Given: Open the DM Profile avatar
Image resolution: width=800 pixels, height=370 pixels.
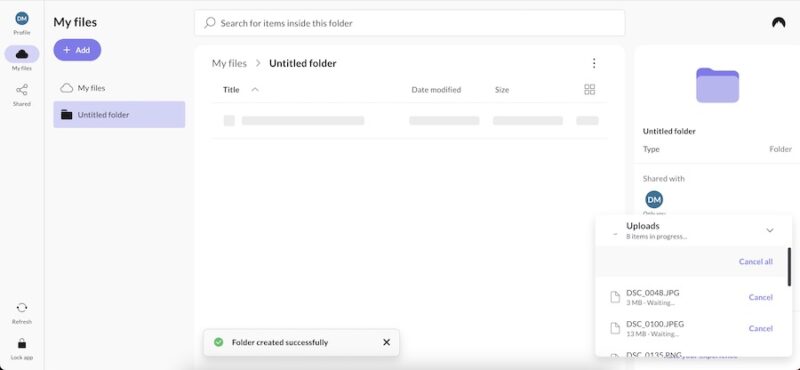Looking at the screenshot, I should point(21,19).
